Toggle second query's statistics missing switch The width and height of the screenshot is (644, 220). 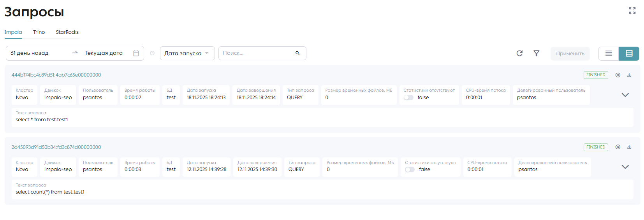click(x=410, y=169)
